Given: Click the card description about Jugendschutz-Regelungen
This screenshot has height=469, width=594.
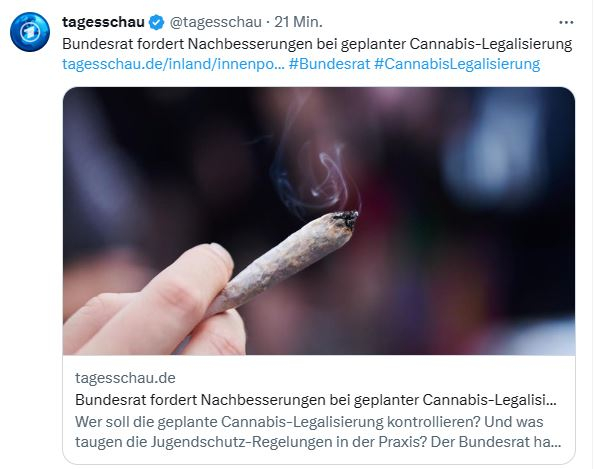Looking at the screenshot, I should [x=318, y=432].
